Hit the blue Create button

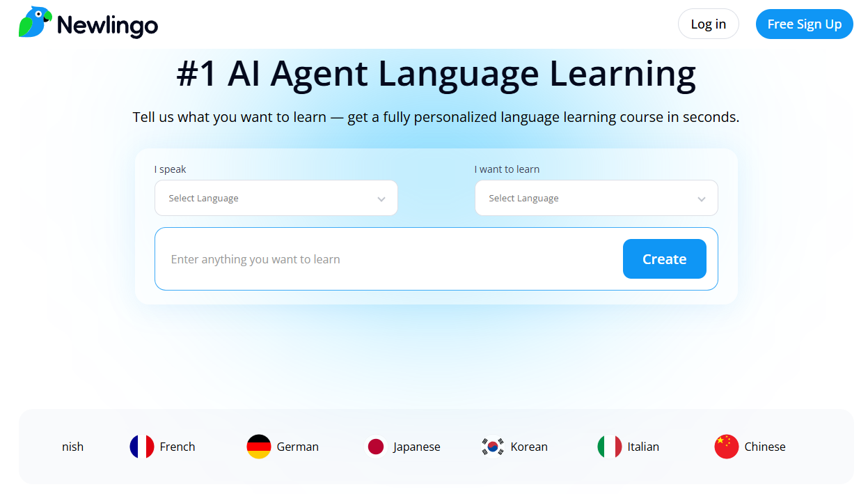click(x=664, y=259)
